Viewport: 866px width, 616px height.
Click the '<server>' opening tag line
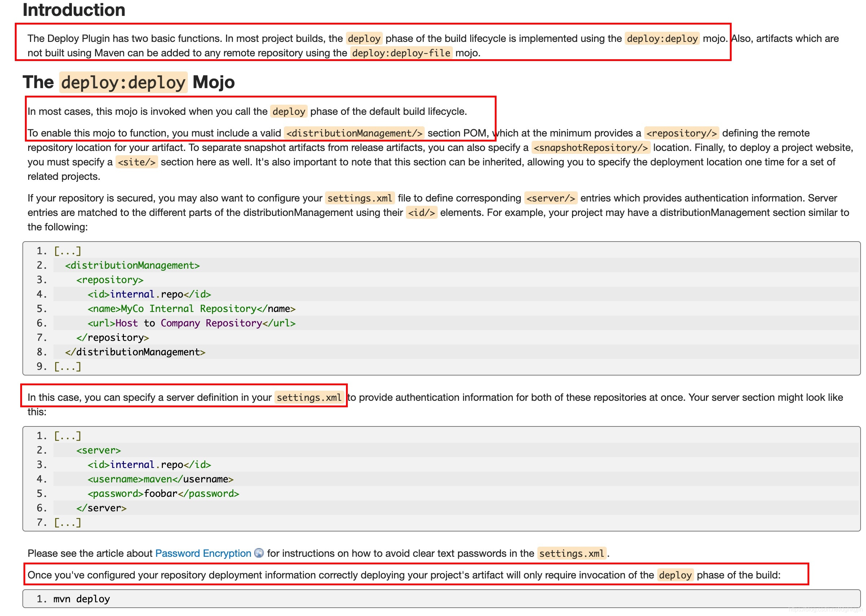99,450
